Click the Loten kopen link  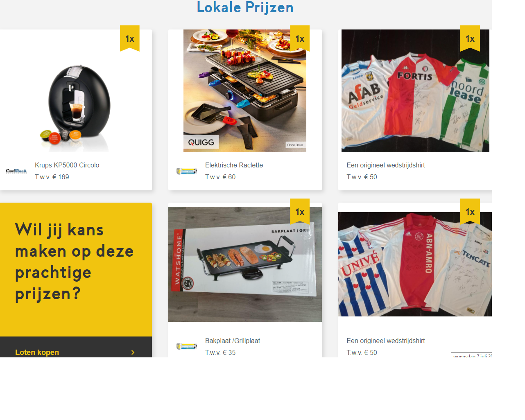[x=37, y=352]
